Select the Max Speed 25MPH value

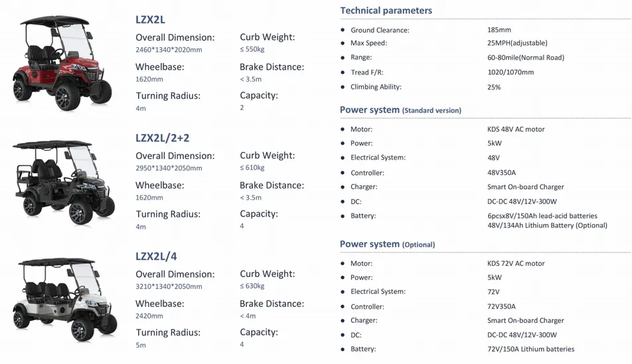[x=513, y=43]
